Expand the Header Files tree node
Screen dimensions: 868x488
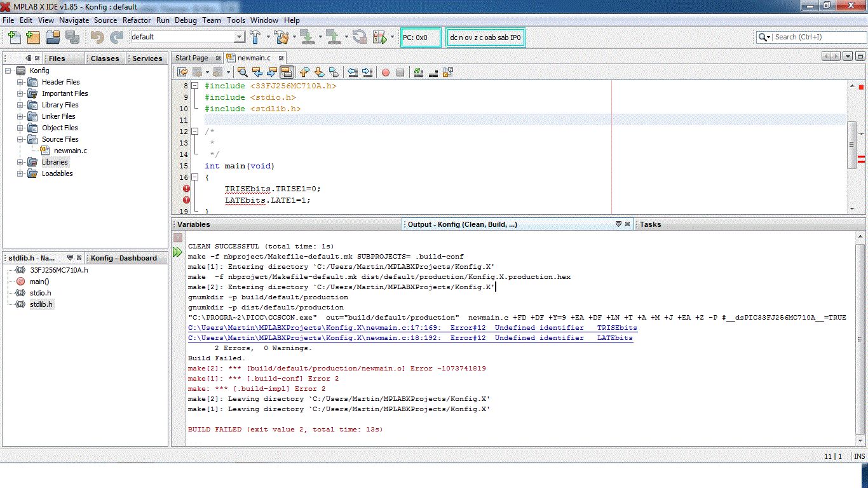[20, 82]
